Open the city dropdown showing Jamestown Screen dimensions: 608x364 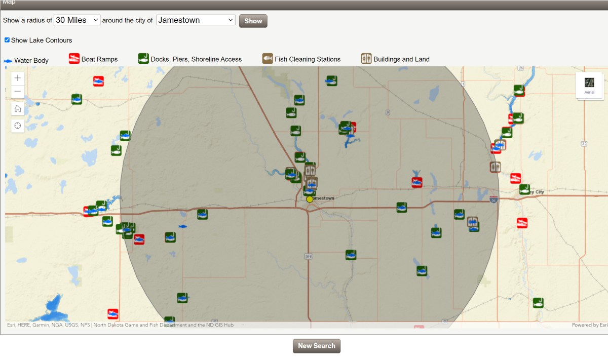pyautogui.click(x=196, y=20)
